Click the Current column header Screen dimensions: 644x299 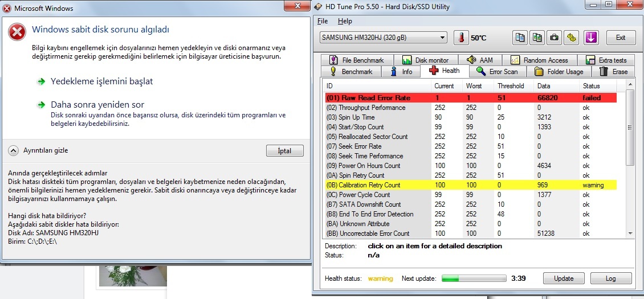click(446, 86)
